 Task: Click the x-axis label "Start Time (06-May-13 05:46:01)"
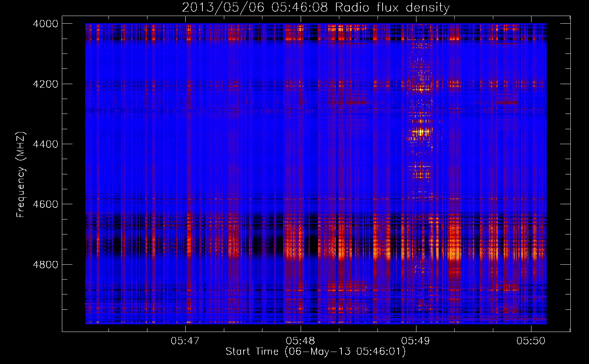click(x=315, y=351)
